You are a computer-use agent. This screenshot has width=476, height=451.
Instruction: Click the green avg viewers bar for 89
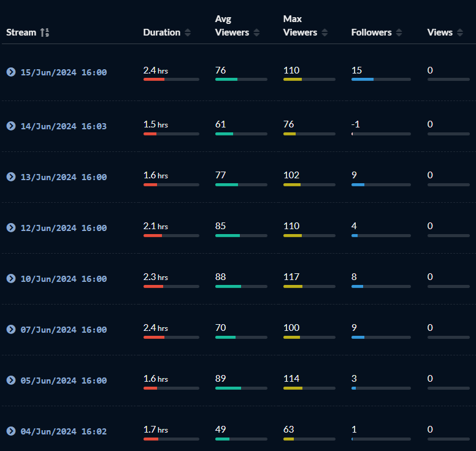click(x=228, y=388)
